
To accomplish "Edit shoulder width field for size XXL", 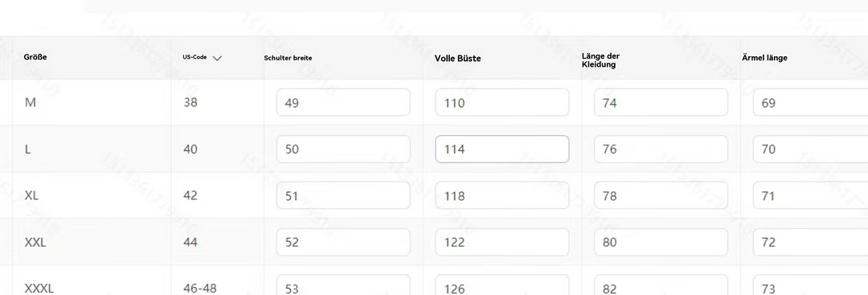I will [343, 242].
